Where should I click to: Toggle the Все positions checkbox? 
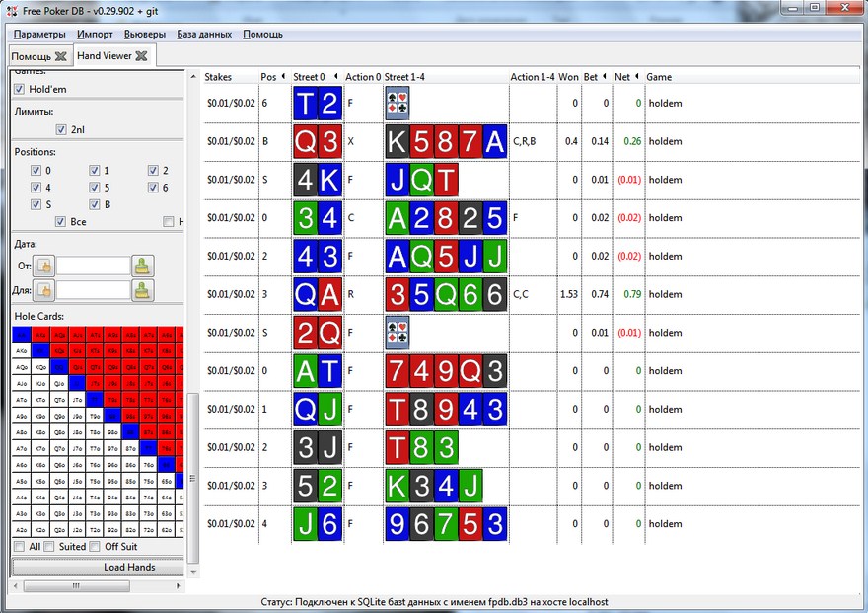pyautogui.click(x=62, y=221)
